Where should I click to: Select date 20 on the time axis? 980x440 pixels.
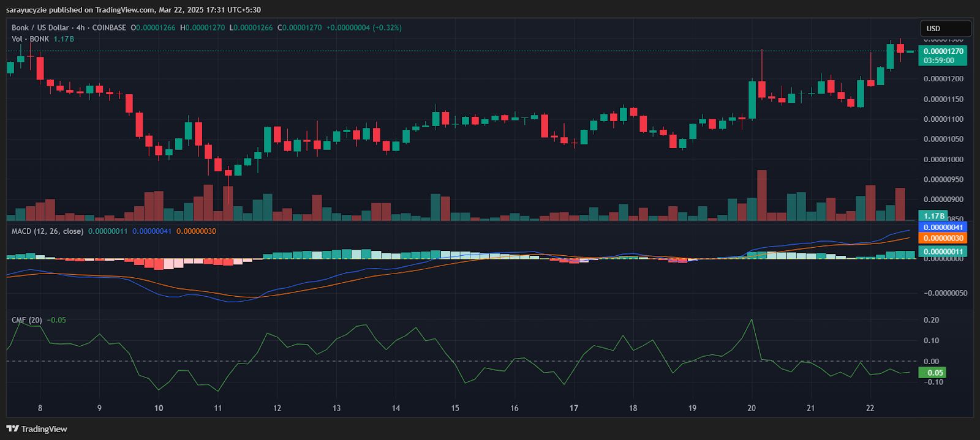(752, 408)
